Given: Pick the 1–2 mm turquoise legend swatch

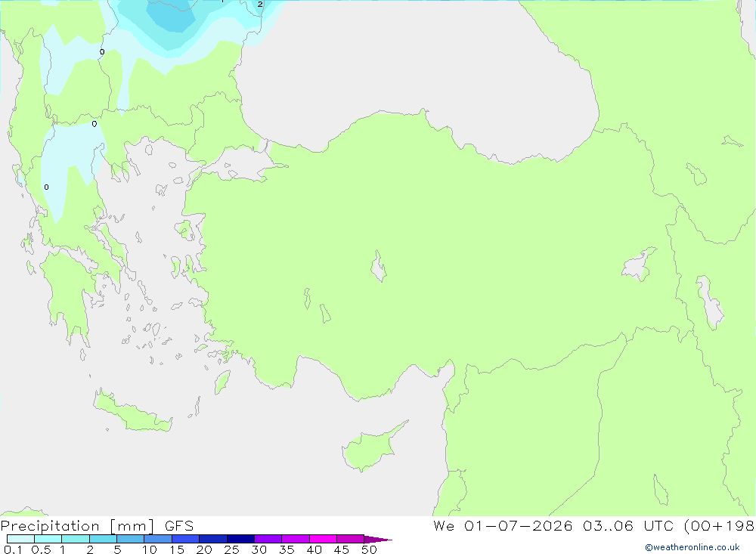Looking at the screenshot, I should (75, 539).
